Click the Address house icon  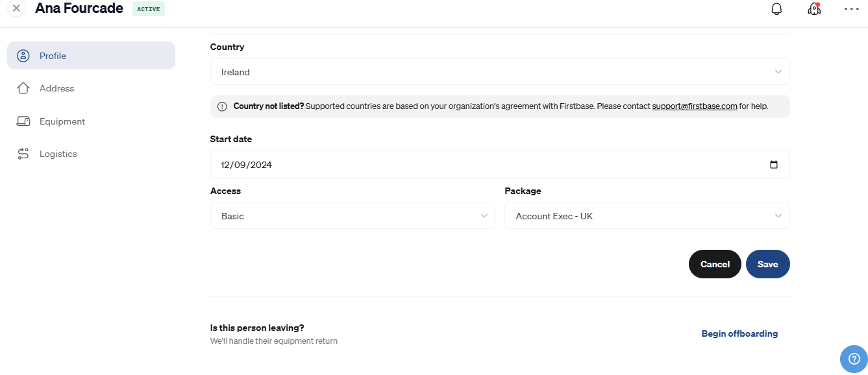[23, 88]
